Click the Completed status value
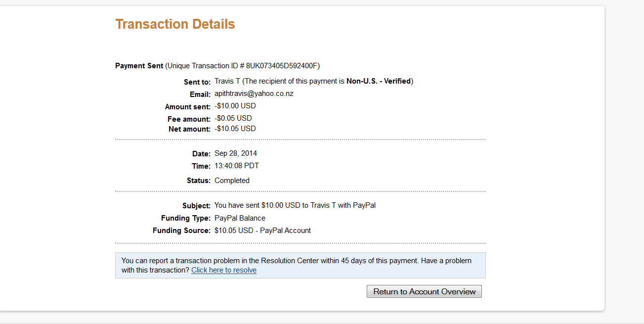Image resolution: width=644 pixels, height=324 pixels. 232,181
